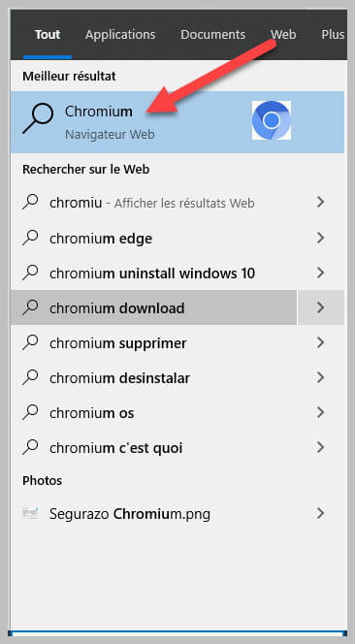
Task: Expand the chromium download arrow
Action: tap(321, 307)
